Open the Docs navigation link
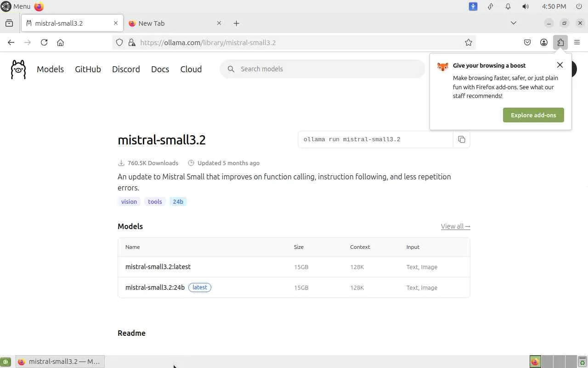588x368 pixels. tap(160, 69)
